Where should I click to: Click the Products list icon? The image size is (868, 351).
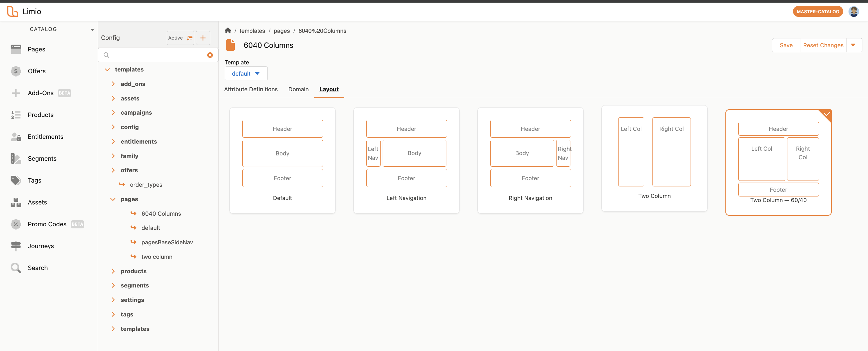coord(16,115)
